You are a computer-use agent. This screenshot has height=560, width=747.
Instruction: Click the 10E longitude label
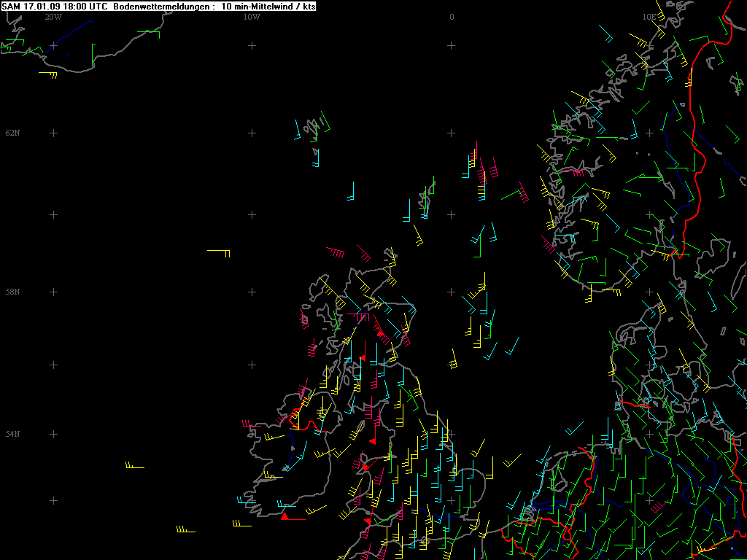649,17
